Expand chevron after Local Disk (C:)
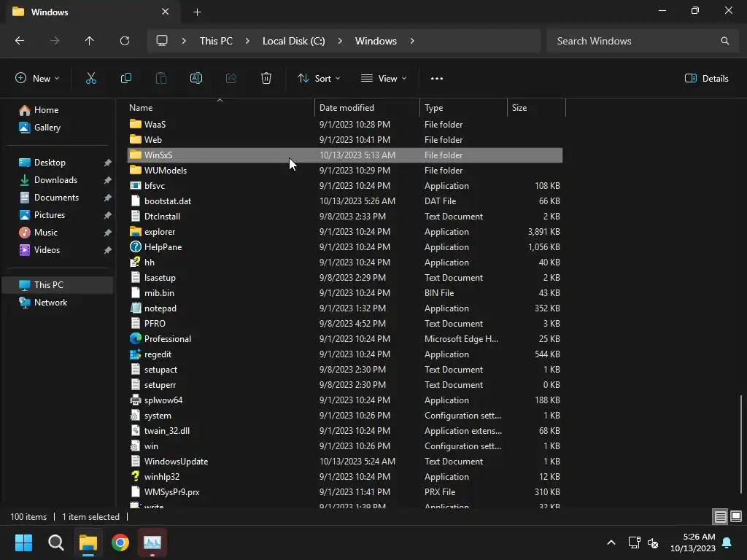Image resolution: width=747 pixels, height=560 pixels. 340,41
